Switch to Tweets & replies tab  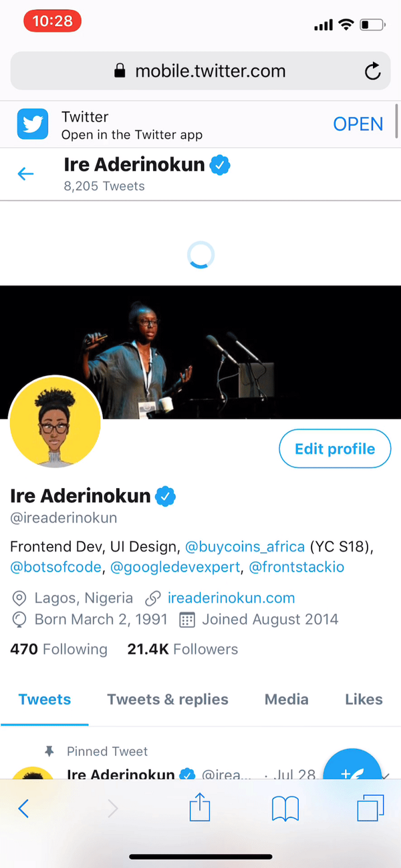168,699
